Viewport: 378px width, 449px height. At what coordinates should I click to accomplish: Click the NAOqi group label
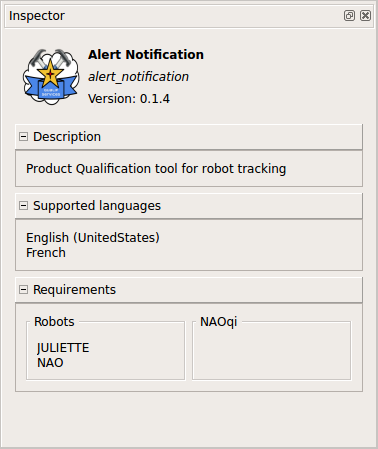point(218,322)
